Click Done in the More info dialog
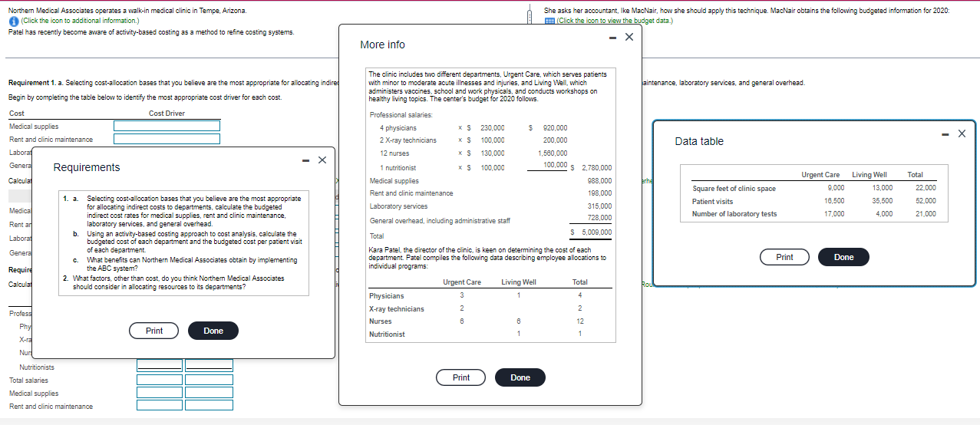The height and width of the screenshot is (425, 980). click(520, 377)
